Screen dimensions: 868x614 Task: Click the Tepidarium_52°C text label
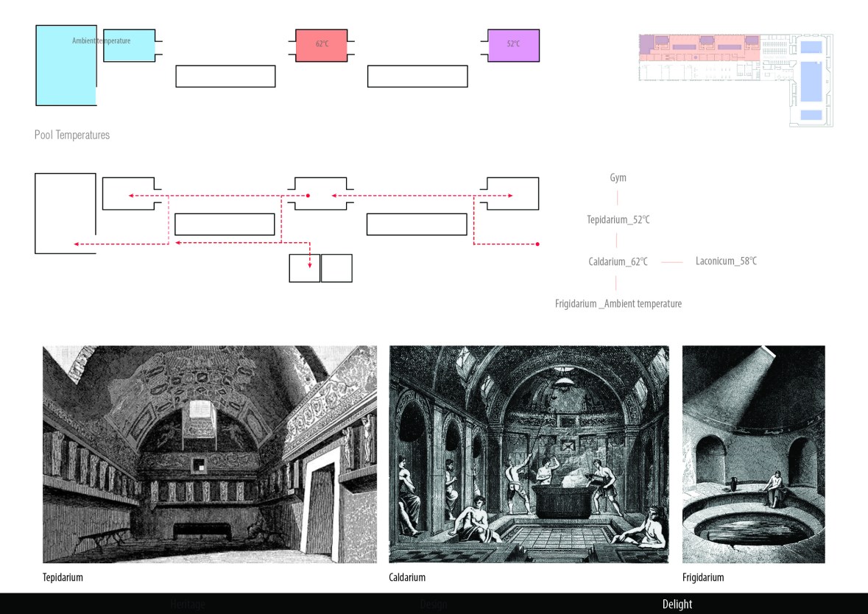(618, 220)
